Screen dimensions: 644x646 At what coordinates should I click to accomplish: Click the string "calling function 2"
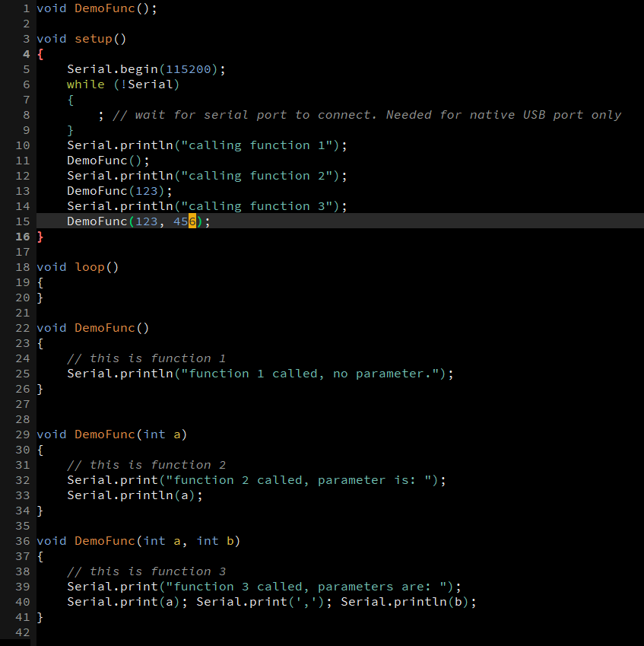click(257, 176)
